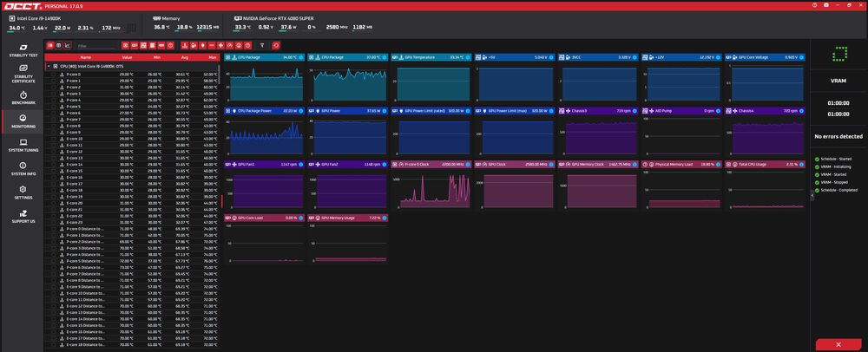The height and width of the screenshot is (352, 868).
Task: Click the 'VRAM - Stopped' log entry
Action: [x=836, y=182]
